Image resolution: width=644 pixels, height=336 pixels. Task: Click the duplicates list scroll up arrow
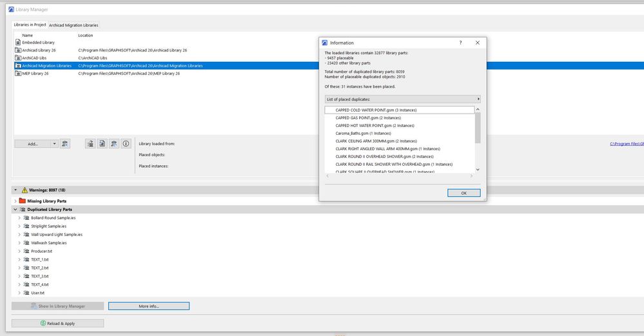tap(478, 110)
